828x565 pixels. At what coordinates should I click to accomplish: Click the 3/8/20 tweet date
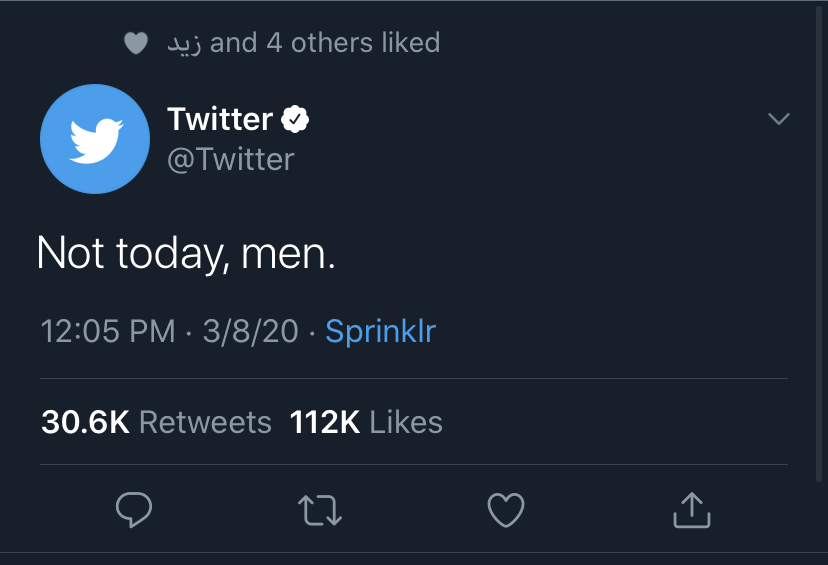tap(250, 331)
